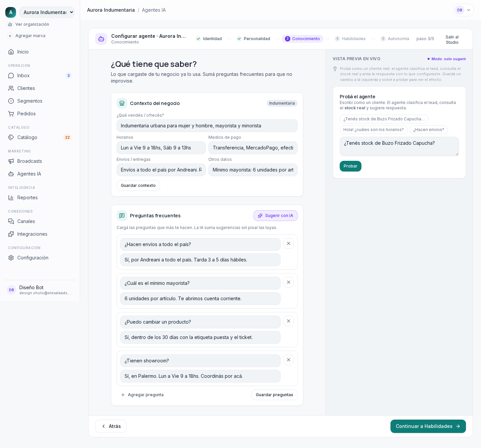Jump to the Autonomía step
The width and height of the screenshot is (481, 448).
[395, 39]
